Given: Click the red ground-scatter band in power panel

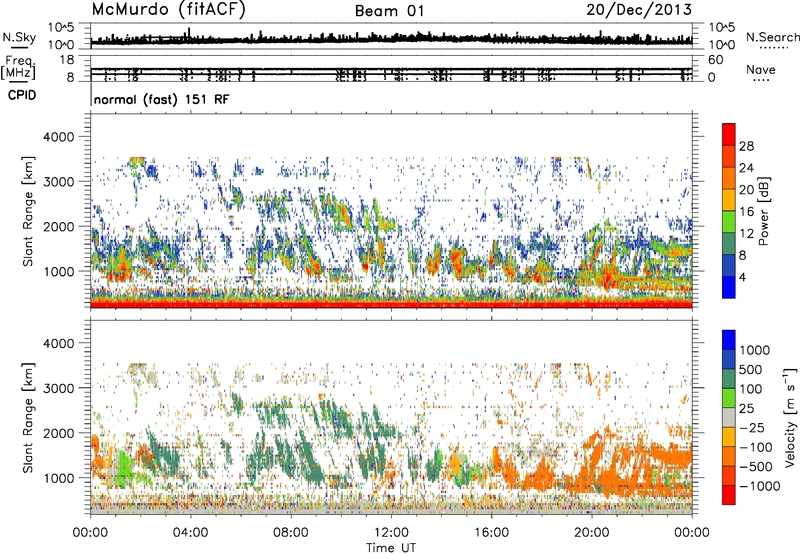Looking at the screenshot, I should pyautogui.click(x=391, y=305).
